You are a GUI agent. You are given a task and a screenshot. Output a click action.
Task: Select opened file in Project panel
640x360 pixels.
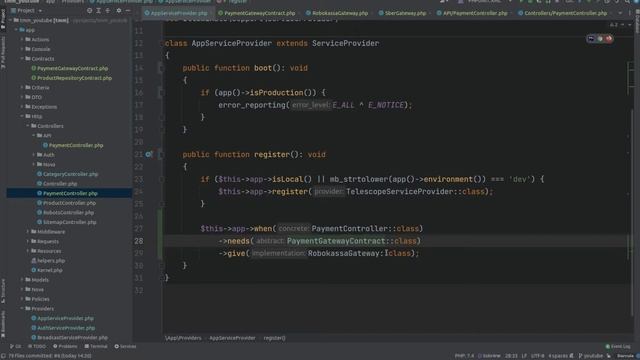click(89, 11)
